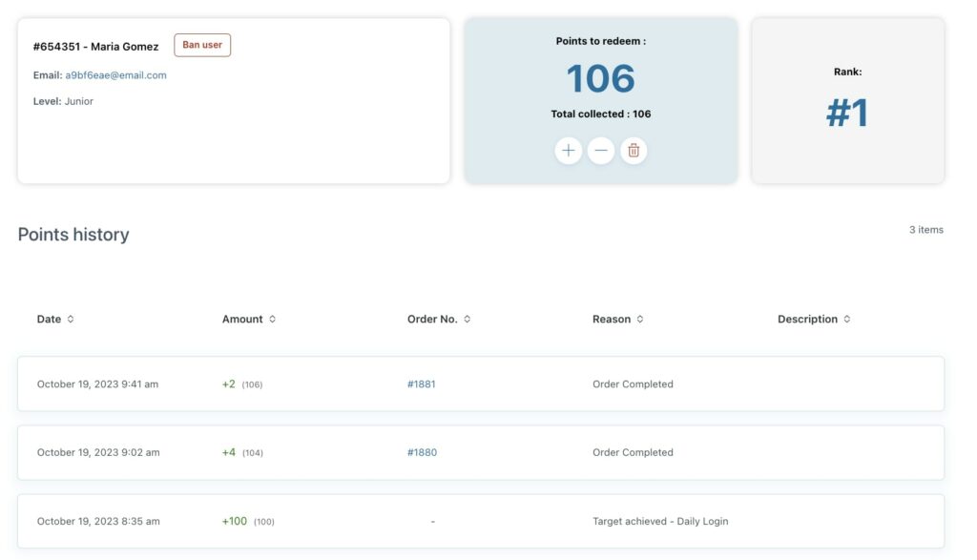Open order #1881 link
Screen dimensions: 977x560
coord(421,384)
